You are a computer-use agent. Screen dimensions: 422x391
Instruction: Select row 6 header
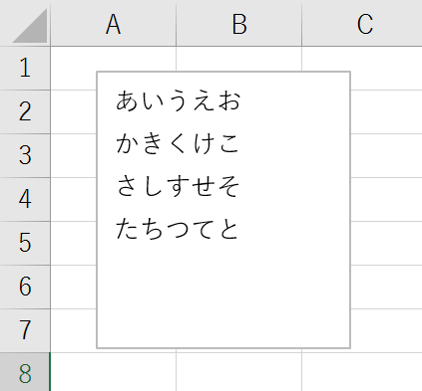(25, 287)
